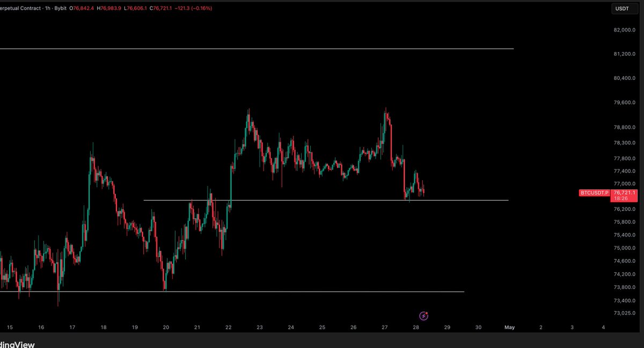Click date 27 on the time axis
The image size is (644, 348).
[x=385, y=327]
